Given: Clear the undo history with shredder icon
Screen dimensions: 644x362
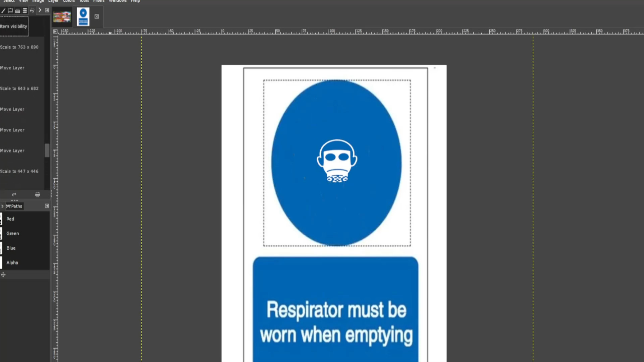Looking at the screenshot, I should pos(38,194).
